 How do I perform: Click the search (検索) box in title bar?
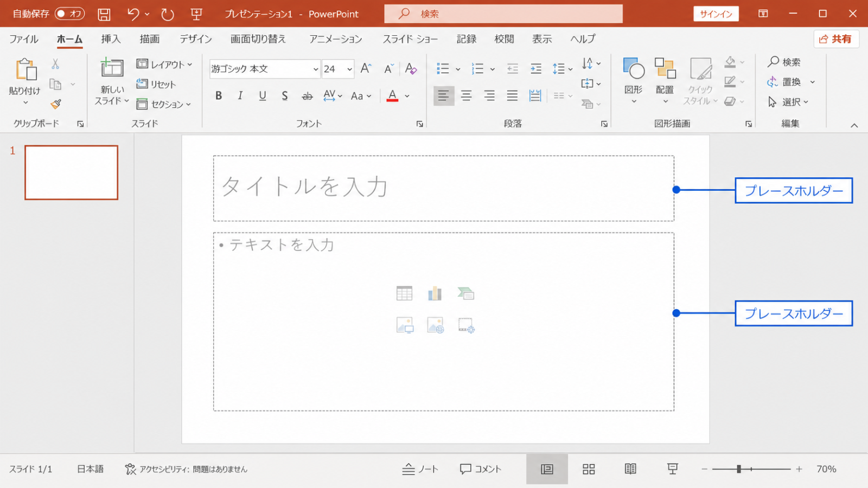pyautogui.click(x=503, y=14)
